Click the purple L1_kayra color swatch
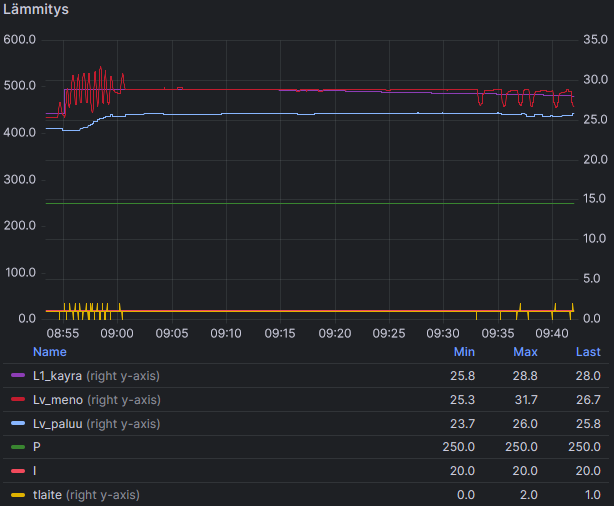The height and width of the screenshot is (506, 614). [x=18, y=376]
